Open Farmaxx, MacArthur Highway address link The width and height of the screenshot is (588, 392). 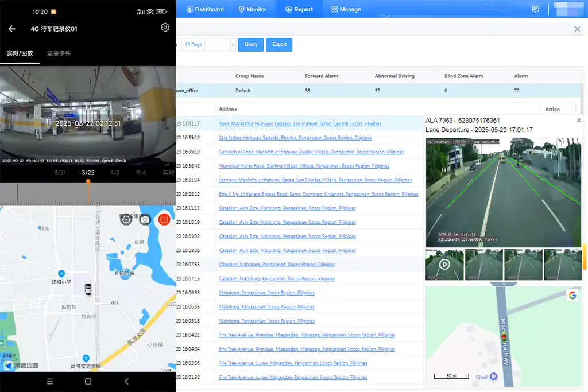tap(315, 180)
